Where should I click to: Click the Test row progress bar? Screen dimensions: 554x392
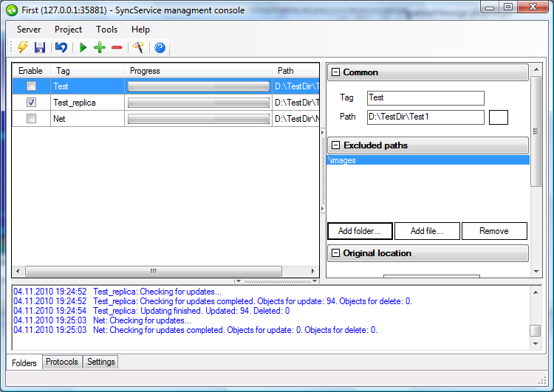tap(199, 86)
